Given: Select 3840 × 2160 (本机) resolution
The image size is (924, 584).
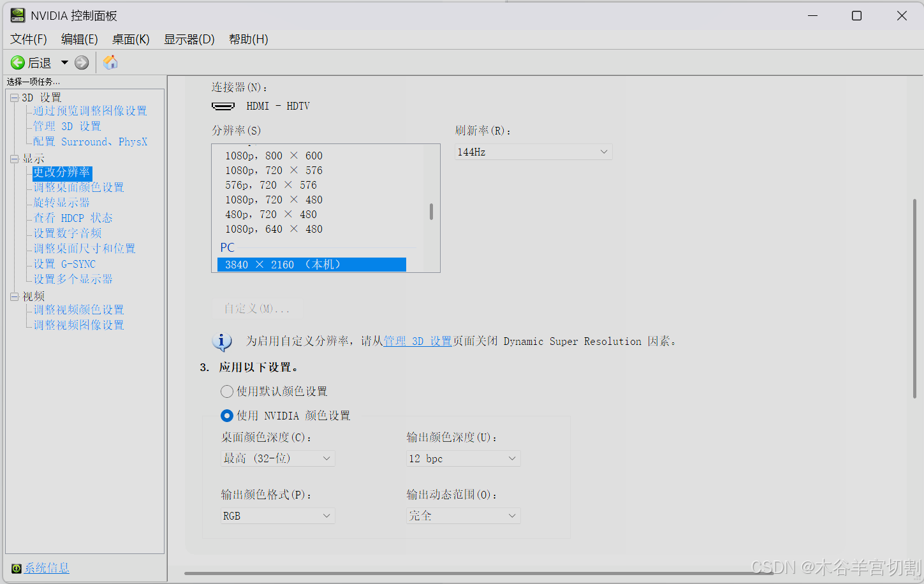Looking at the screenshot, I should pyautogui.click(x=312, y=265).
